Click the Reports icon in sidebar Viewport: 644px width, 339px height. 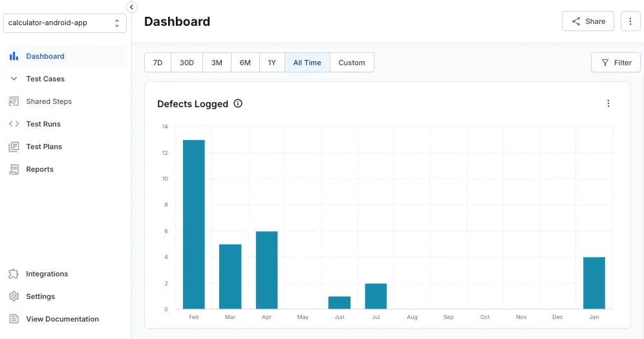(14, 169)
